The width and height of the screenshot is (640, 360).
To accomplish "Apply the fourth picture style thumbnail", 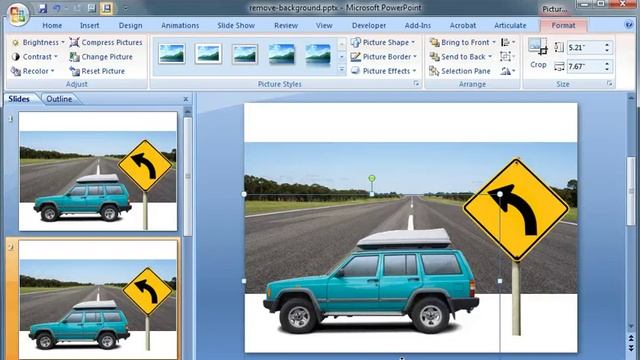I will click(x=282, y=54).
